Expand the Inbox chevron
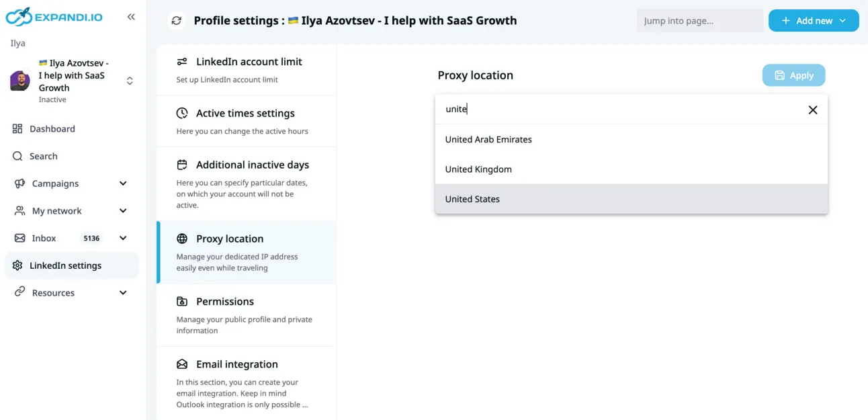This screenshot has width=868, height=420. tap(123, 238)
